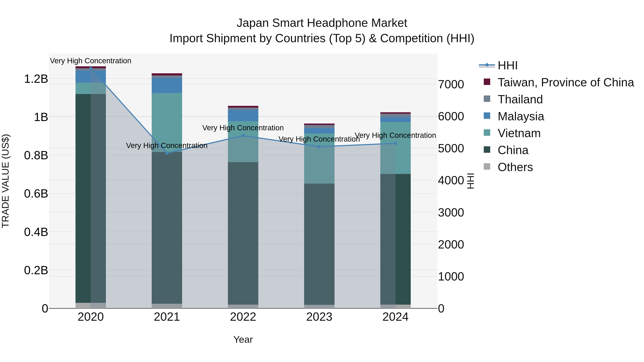644x362 pixels.
Task: Toggle the Others legend entry
Action: [x=508, y=167]
